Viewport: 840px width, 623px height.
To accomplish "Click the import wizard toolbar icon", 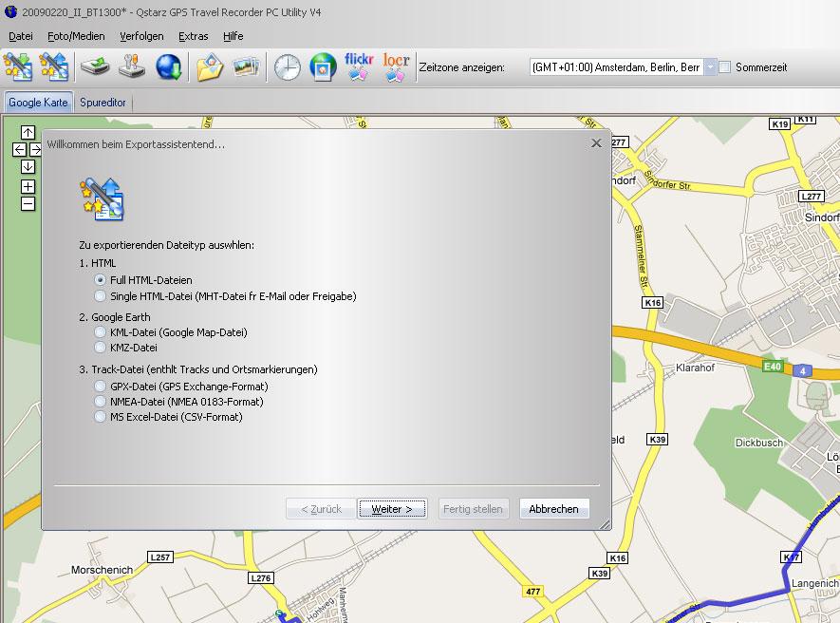I will click(18, 67).
